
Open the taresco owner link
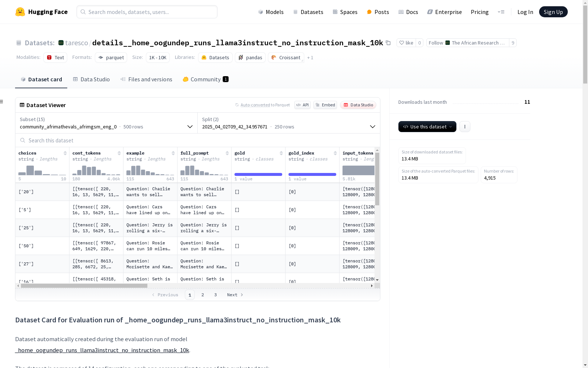(x=76, y=43)
